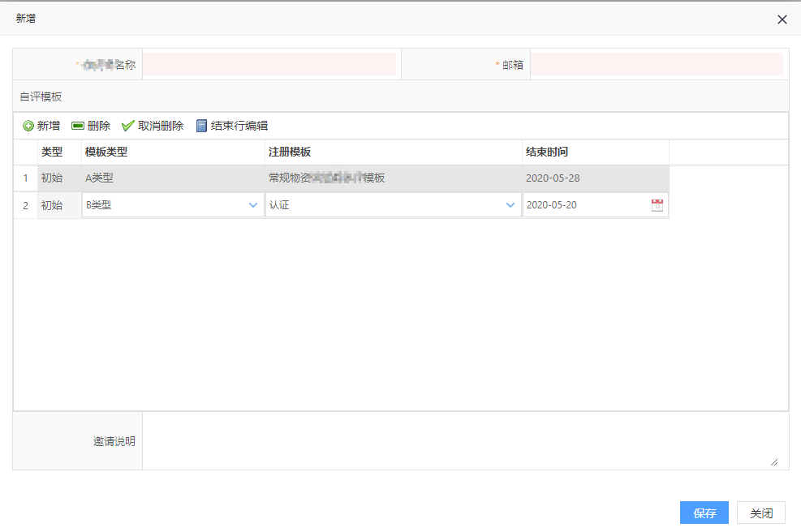
Task: Select row 2 by its row number
Action: coord(25,204)
